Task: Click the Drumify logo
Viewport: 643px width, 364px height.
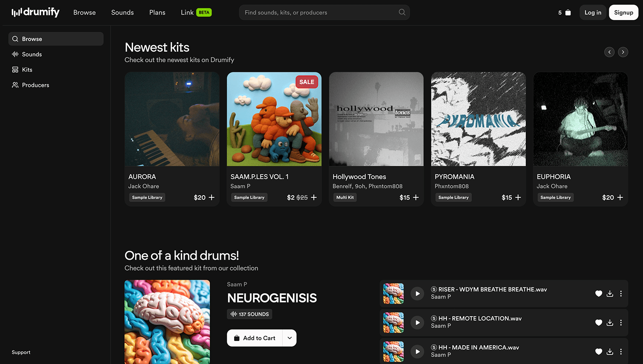Action: [36, 12]
